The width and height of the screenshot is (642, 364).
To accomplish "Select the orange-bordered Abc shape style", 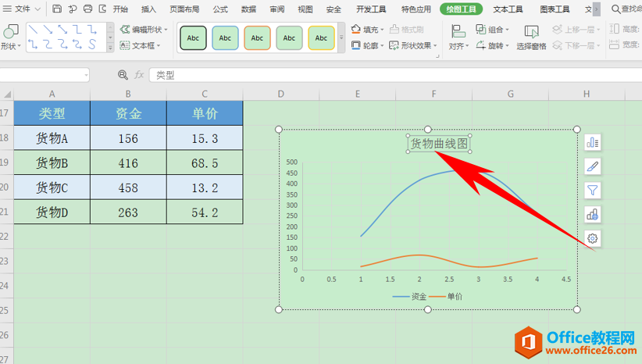I will (x=257, y=37).
